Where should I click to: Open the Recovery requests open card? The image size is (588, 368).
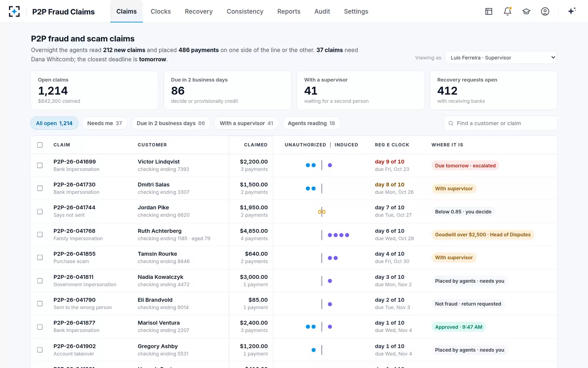pyautogui.click(x=494, y=90)
